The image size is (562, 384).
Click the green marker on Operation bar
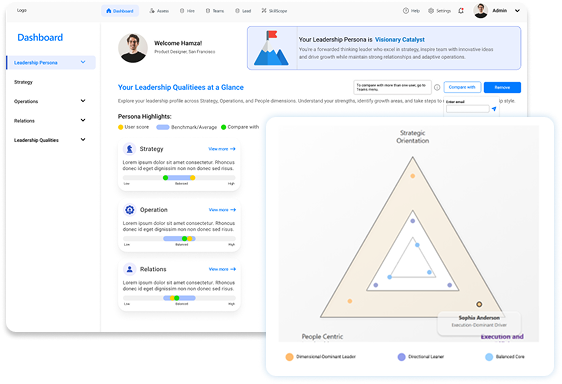[x=184, y=238]
